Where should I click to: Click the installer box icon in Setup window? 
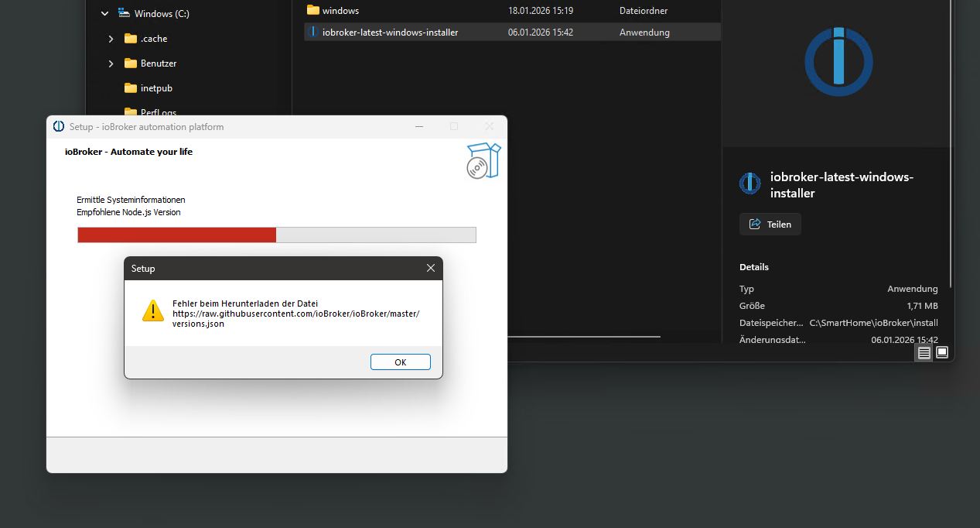coord(483,161)
